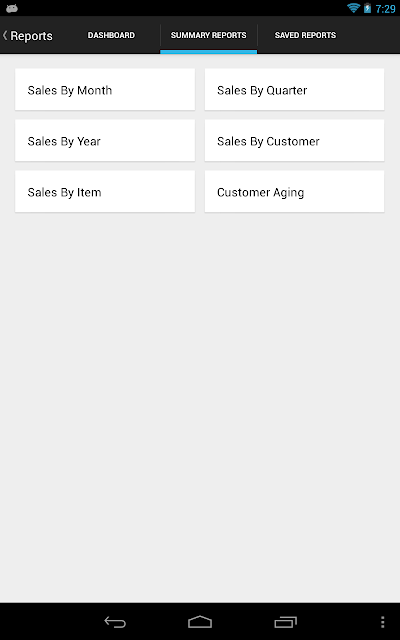The height and width of the screenshot is (640, 400).
Task: Tap the Android home navigation icon
Action: 200,622
